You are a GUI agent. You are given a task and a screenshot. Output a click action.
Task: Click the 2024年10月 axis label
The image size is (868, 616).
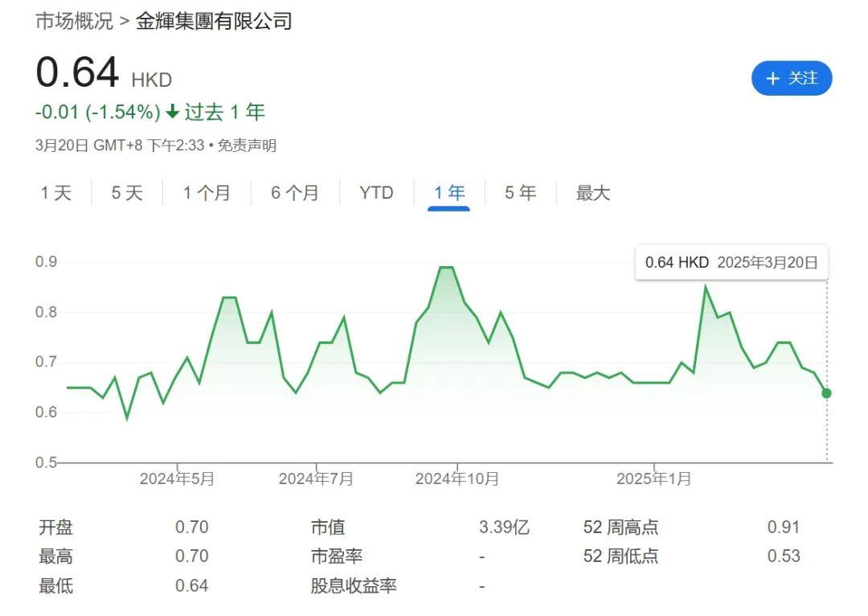click(x=457, y=478)
